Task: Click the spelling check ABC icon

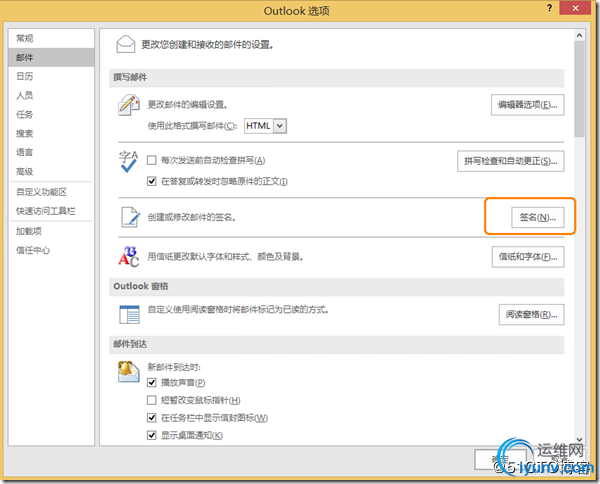Action: 128,161
